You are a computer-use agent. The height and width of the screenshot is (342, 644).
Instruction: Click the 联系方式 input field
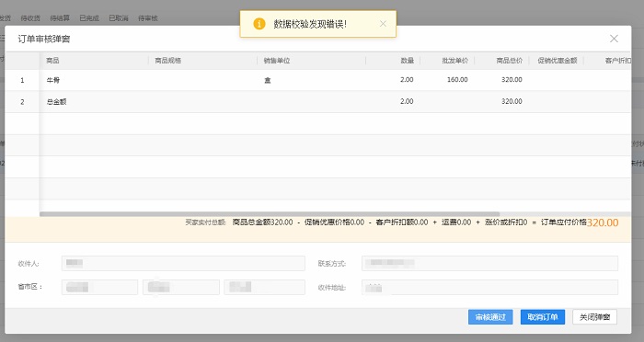(489, 263)
